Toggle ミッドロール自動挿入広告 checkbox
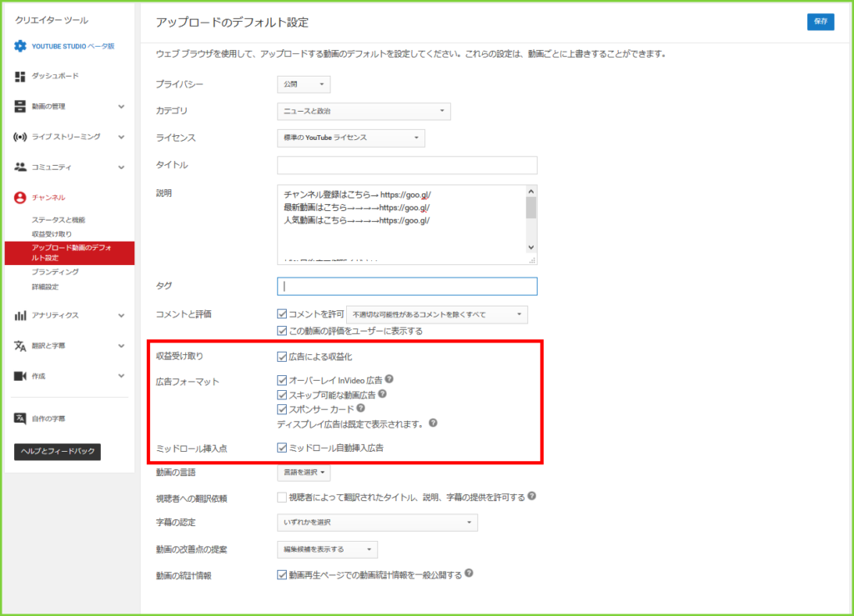 tap(282, 448)
